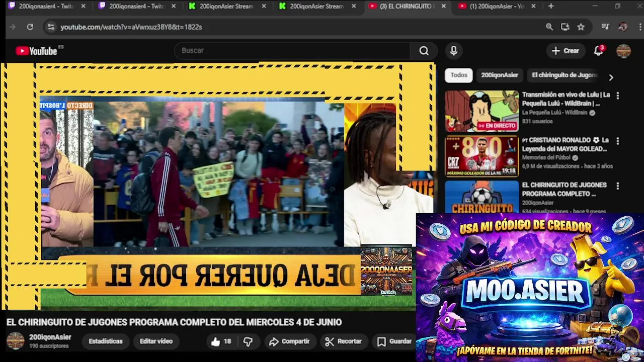The height and width of the screenshot is (362, 644).
Task: Open EL CHIRINGUITO DE JUGONES PROGRAMA COMPLETO suggestion
Action: pos(564,190)
